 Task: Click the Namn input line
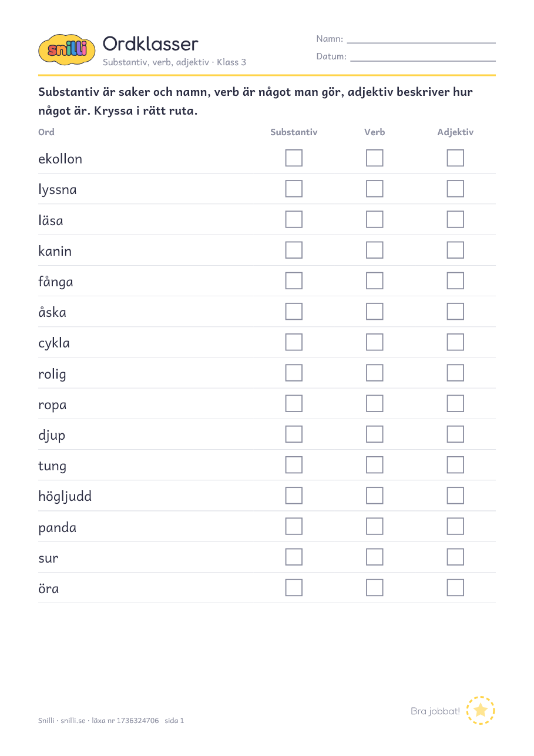tap(421, 42)
